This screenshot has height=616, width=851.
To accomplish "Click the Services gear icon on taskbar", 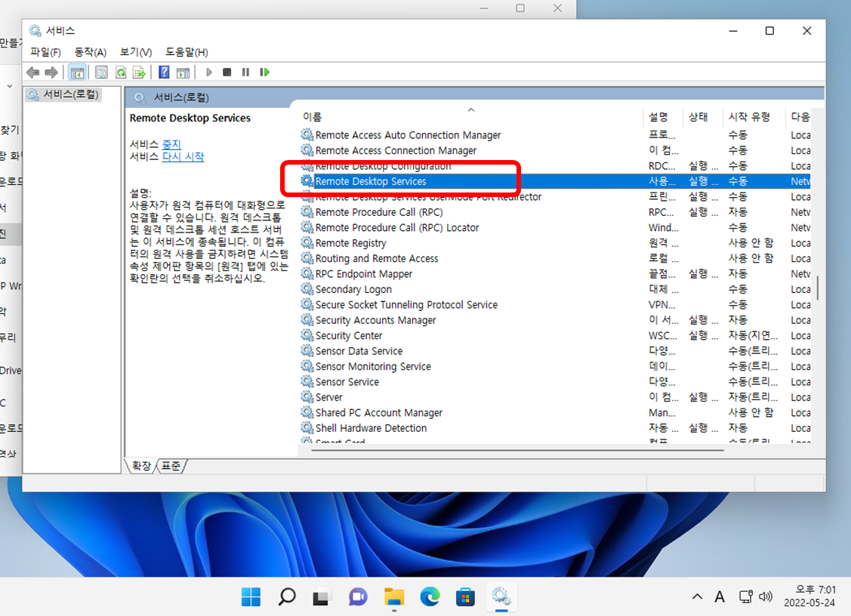I will [x=501, y=597].
